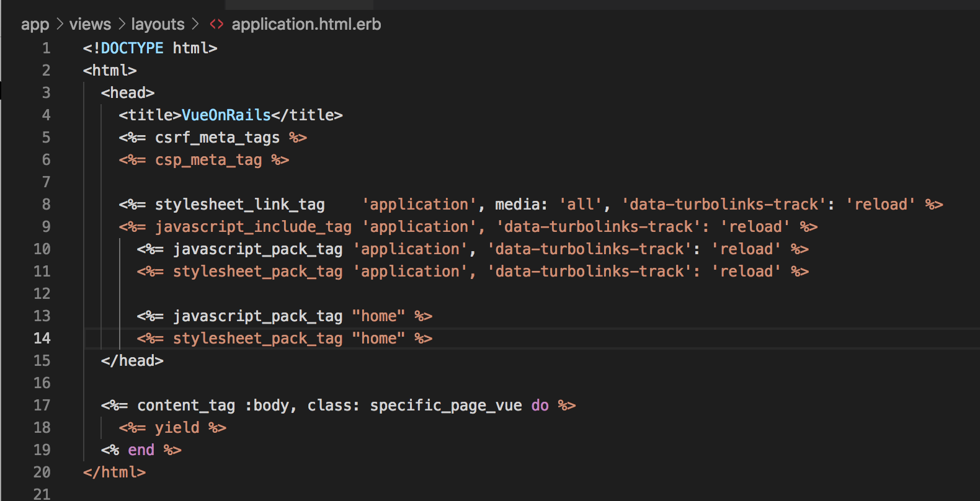This screenshot has height=501, width=980.
Task: Click 'content_tag :body' on line 17
Action: (213, 406)
